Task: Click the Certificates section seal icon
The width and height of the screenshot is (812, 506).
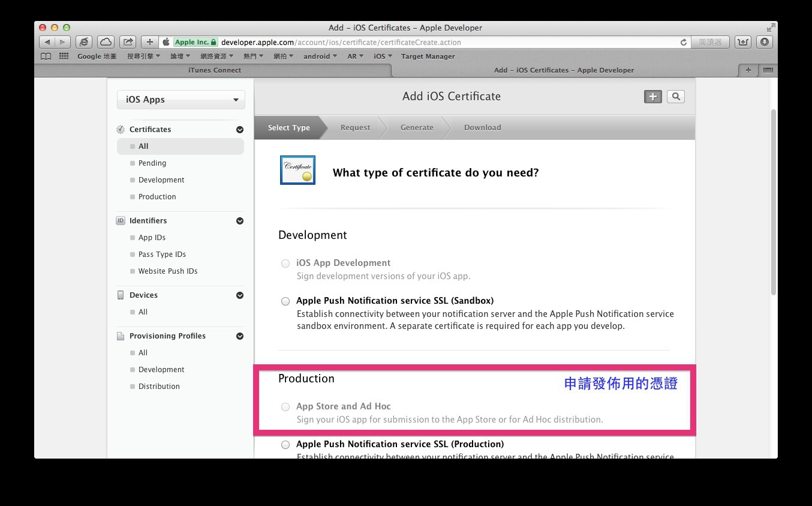Action: (x=121, y=129)
